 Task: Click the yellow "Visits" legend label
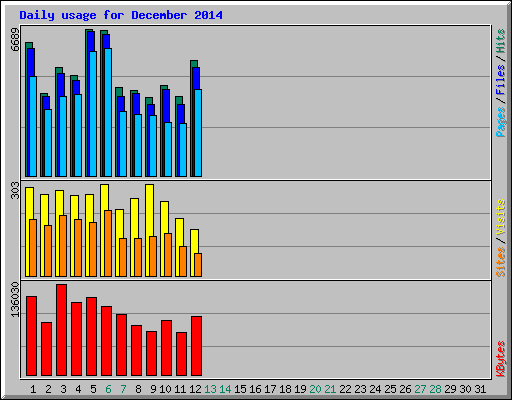pyautogui.click(x=500, y=218)
